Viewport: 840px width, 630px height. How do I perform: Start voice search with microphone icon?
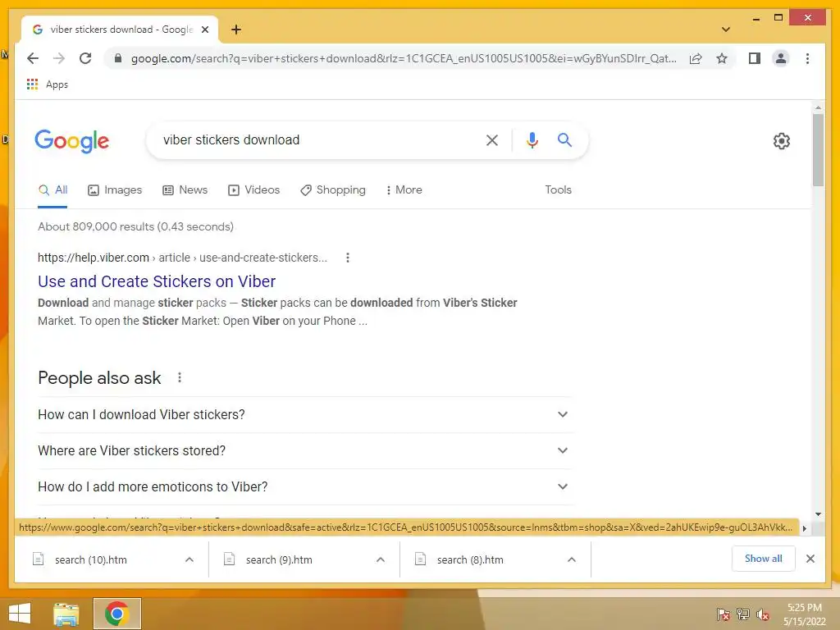click(x=532, y=140)
